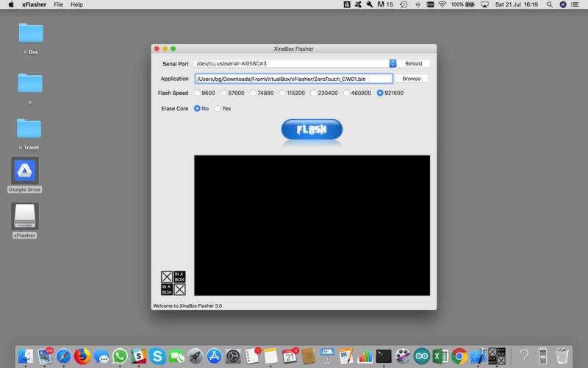Click Google Drive icon in menu bar
The height and width of the screenshot is (368, 588).
pyautogui.click(x=347, y=4)
